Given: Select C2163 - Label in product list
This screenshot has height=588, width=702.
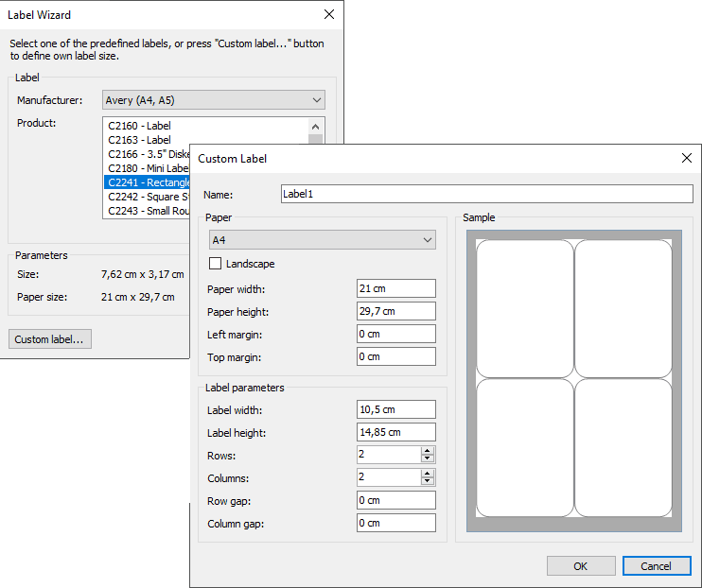Looking at the screenshot, I should pyautogui.click(x=206, y=140).
